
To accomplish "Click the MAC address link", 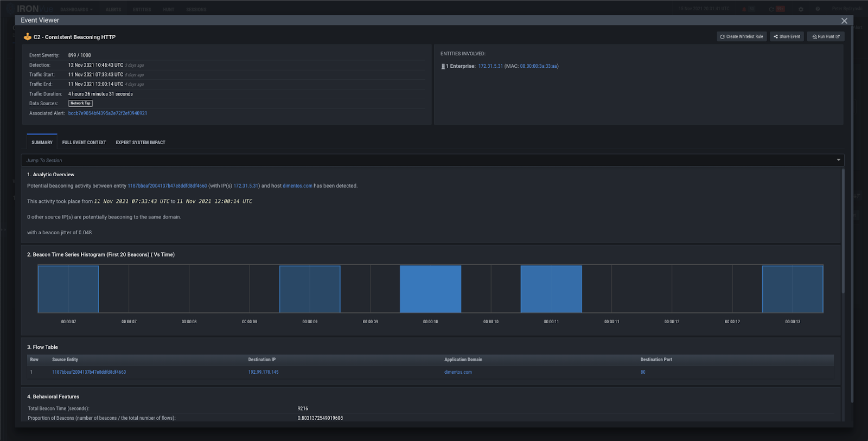I will [539, 66].
